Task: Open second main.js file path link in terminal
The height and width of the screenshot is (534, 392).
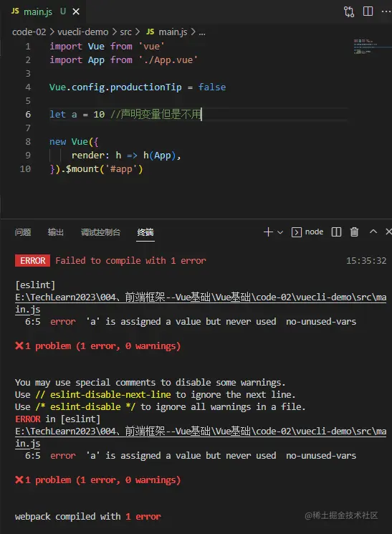Action: [x=201, y=437]
